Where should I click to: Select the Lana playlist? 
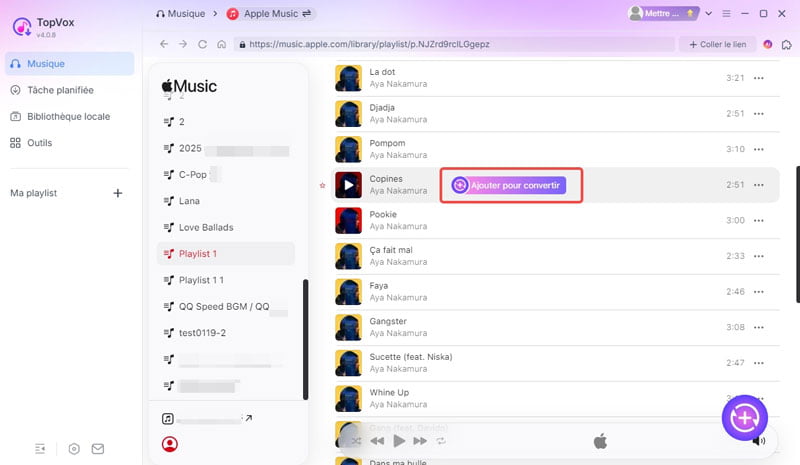tap(226, 201)
